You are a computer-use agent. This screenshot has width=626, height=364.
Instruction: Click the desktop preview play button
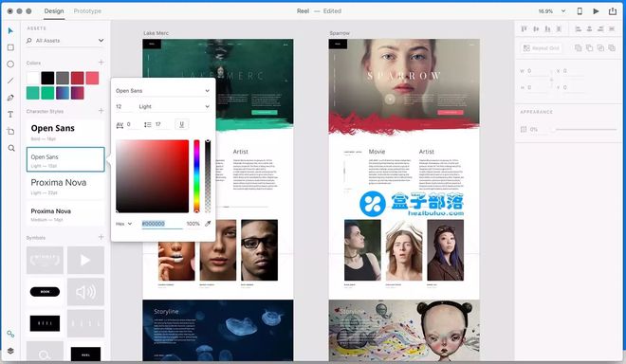point(596,11)
